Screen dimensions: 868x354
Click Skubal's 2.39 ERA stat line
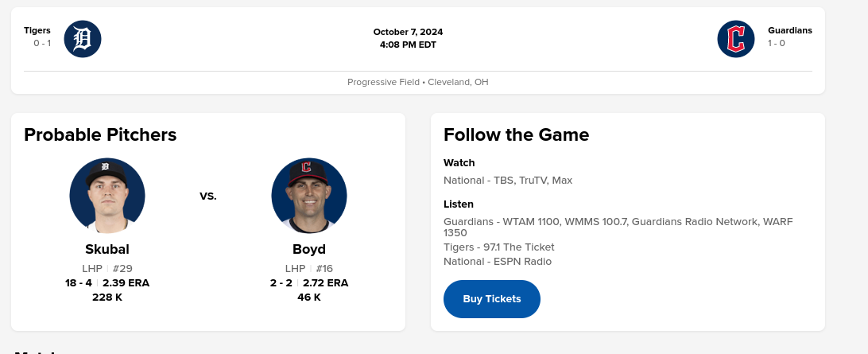click(x=107, y=283)
